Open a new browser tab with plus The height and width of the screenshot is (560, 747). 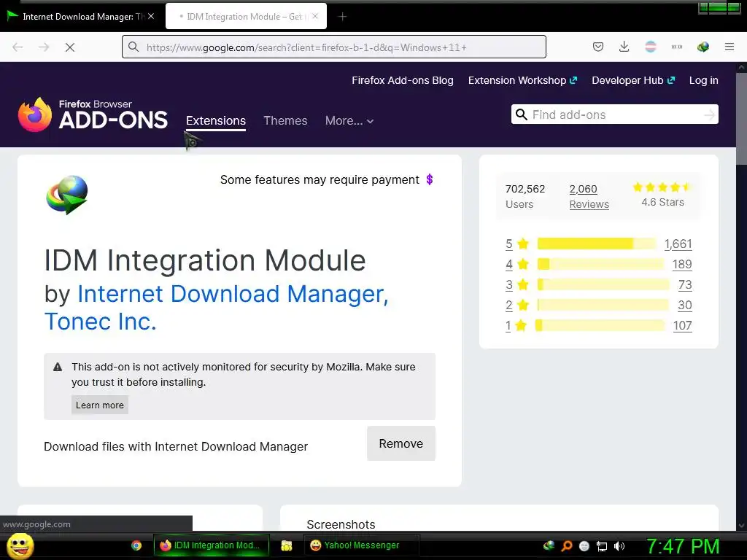tap(342, 17)
